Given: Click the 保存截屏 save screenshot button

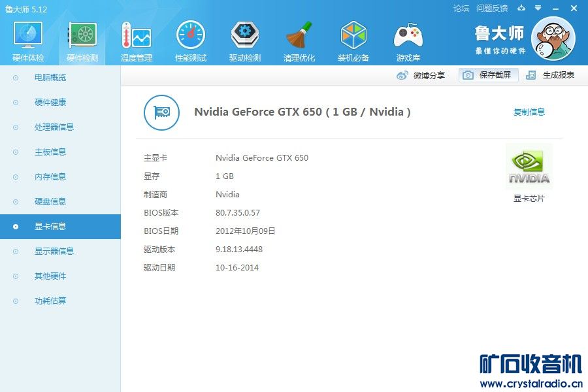Looking at the screenshot, I should 488,75.
